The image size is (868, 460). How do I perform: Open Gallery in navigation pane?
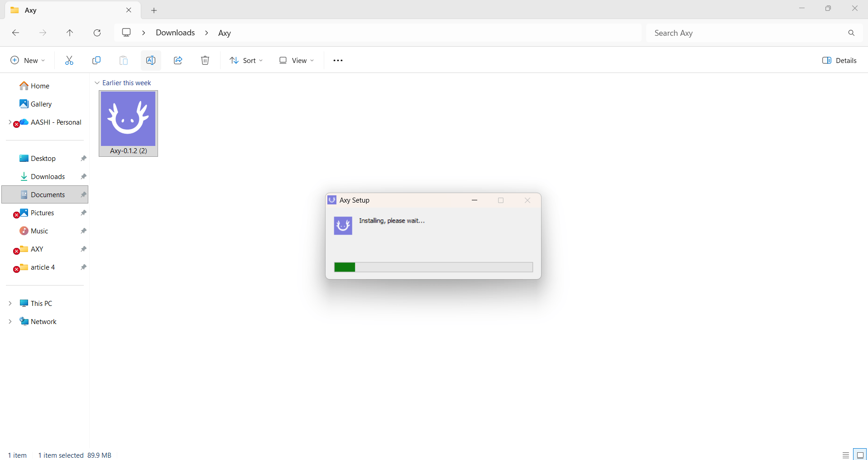tap(36, 104)
